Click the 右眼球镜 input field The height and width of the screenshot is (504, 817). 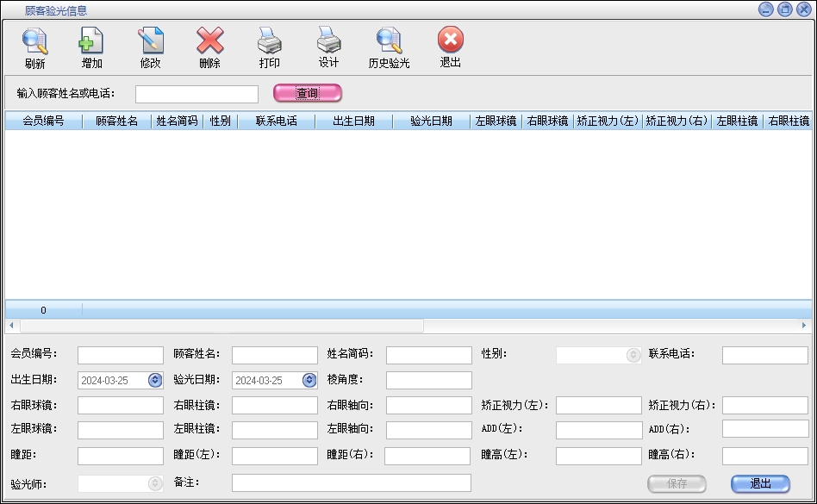[120, 405]
